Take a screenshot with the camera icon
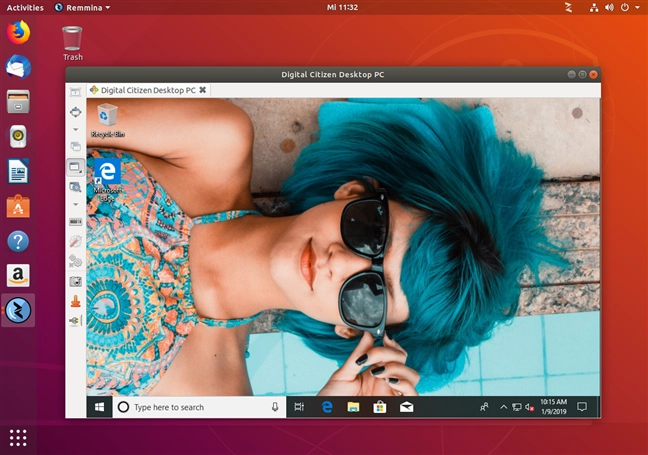Screen dimensions: 648x455 (x=75, y=281)
